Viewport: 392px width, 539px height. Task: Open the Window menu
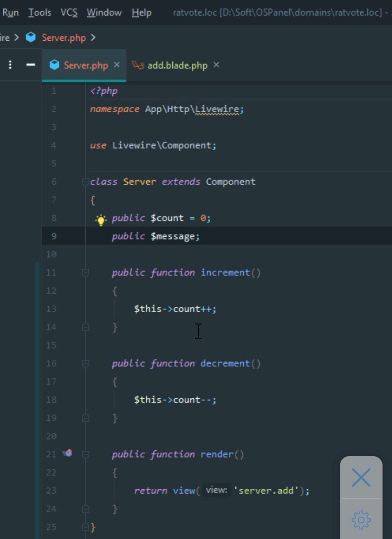point(104,12)
